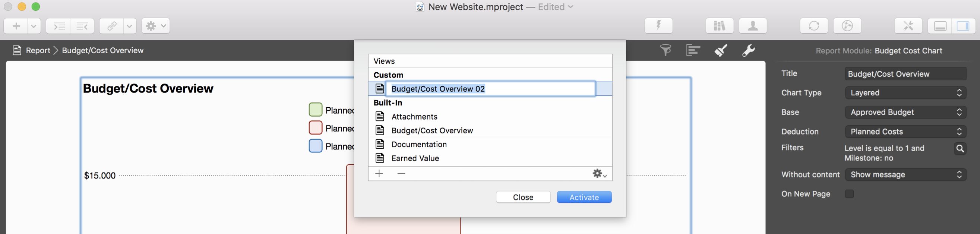980x234 pixels.
Task: Toggle the right sidebar inspector panel
Action: [x=963, y=26]
